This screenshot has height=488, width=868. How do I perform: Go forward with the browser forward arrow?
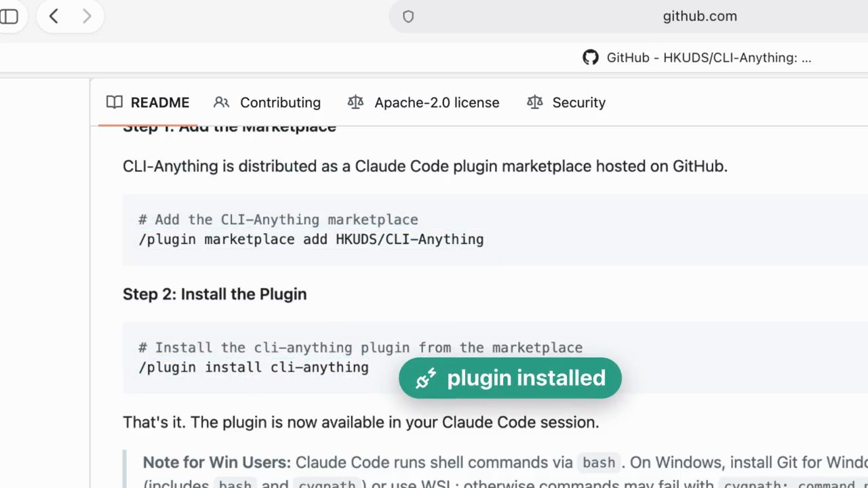87,16
